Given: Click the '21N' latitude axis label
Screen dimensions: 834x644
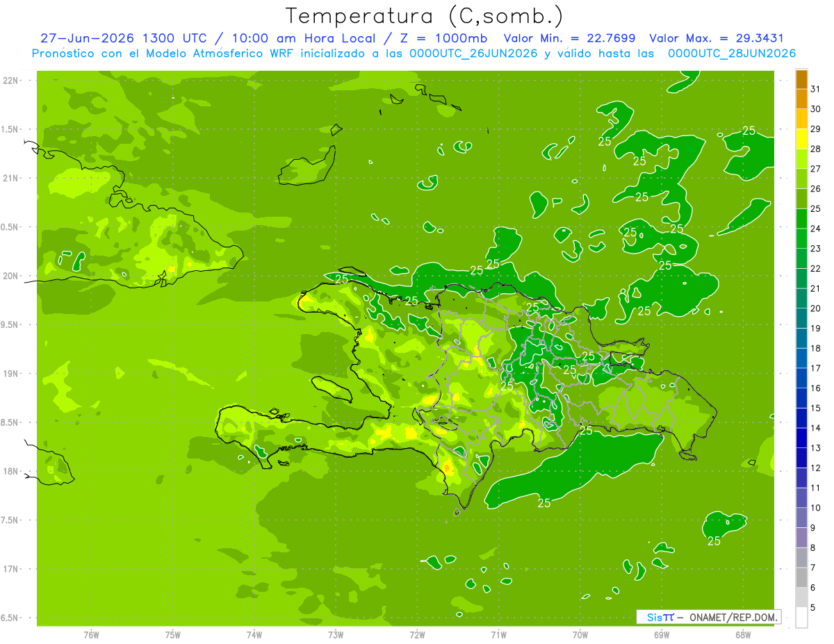Looking at the screenshot, I should point(11,179).
